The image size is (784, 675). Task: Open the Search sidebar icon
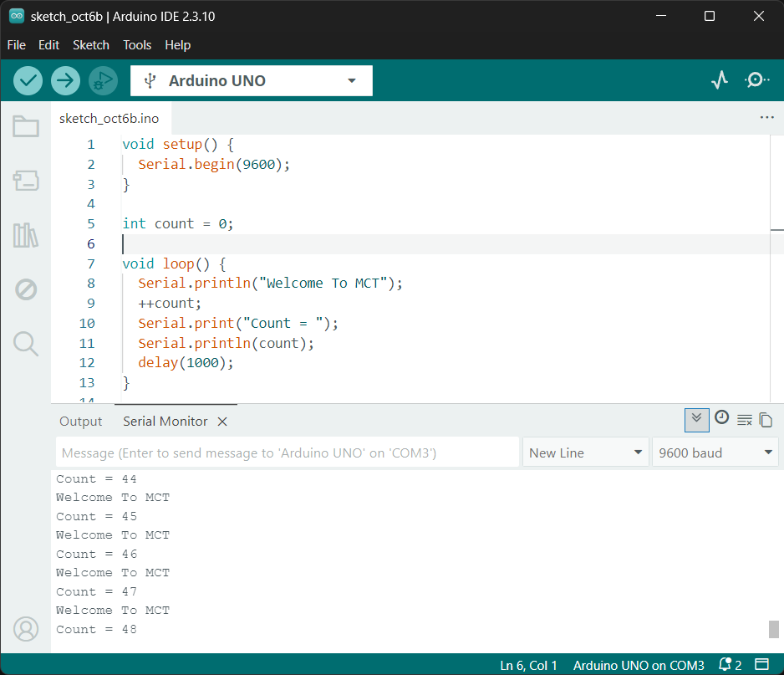(x=26, y=344)
